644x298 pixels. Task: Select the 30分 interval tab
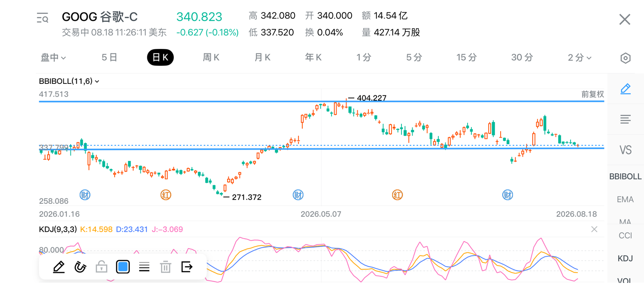point(522,58)
